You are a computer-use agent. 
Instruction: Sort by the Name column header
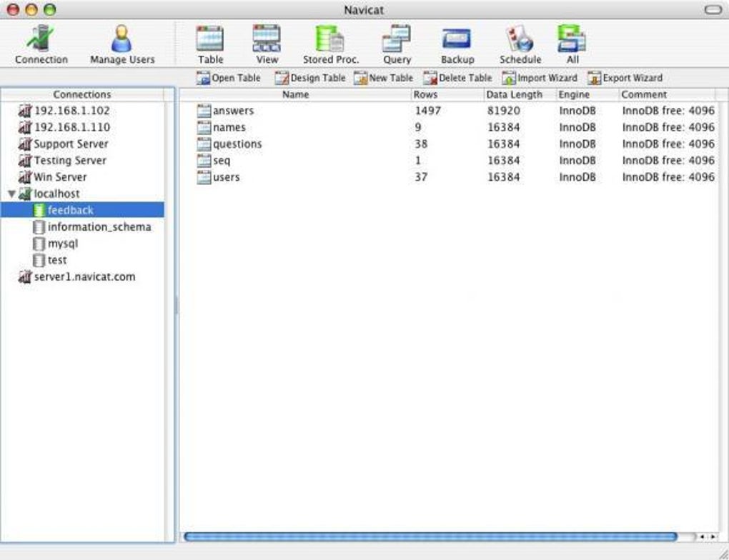295,94
